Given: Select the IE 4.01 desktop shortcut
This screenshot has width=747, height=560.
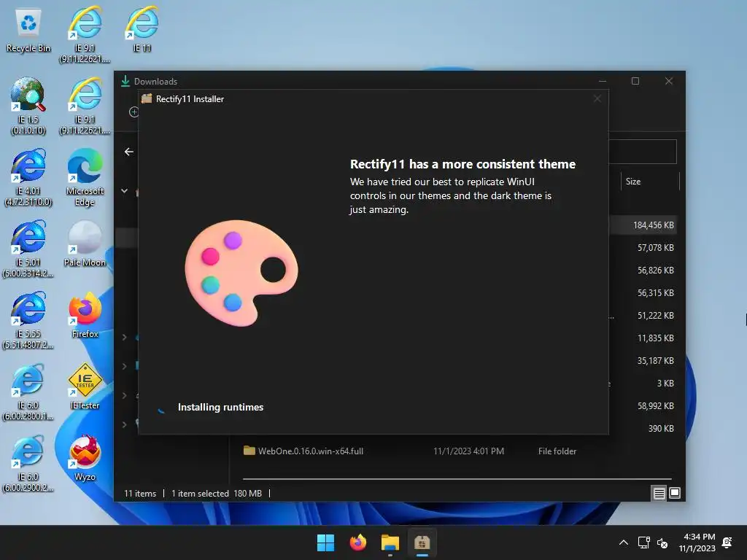Looking at the screenshot, I should 28,177.
